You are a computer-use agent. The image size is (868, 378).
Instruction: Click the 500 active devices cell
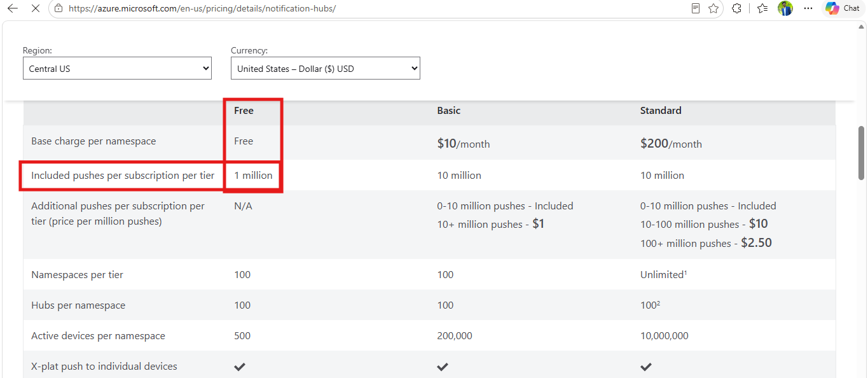[242, 336]
